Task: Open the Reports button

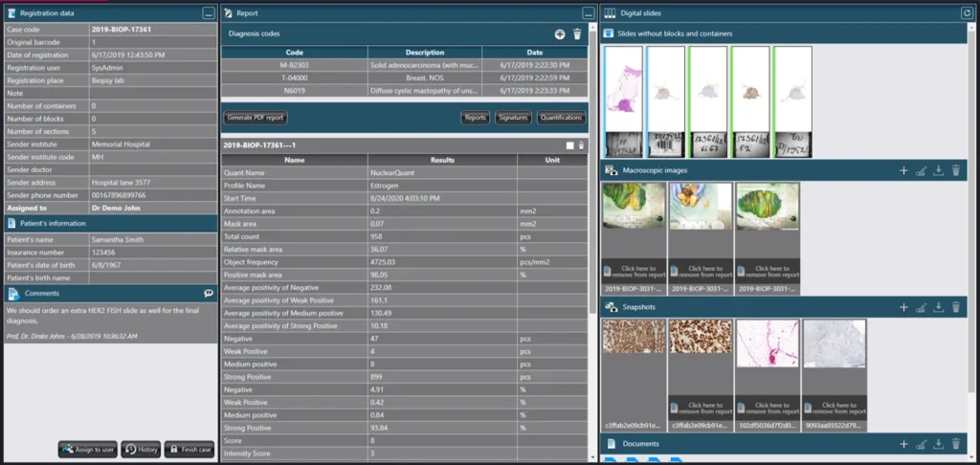Action: coord(475,118)
